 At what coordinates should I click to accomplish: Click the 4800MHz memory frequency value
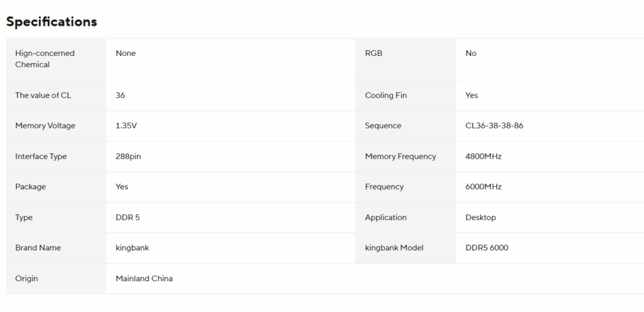484,157
